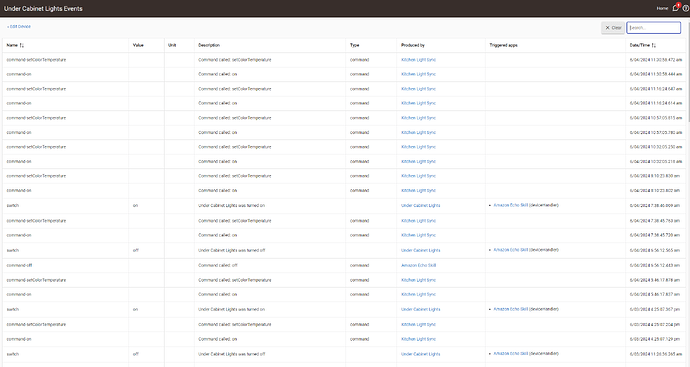Select value 'off' in the 11:26:56.265 am row
This screenshot has height=367, width=690.
pyautogui.click(x=136, y=354)
